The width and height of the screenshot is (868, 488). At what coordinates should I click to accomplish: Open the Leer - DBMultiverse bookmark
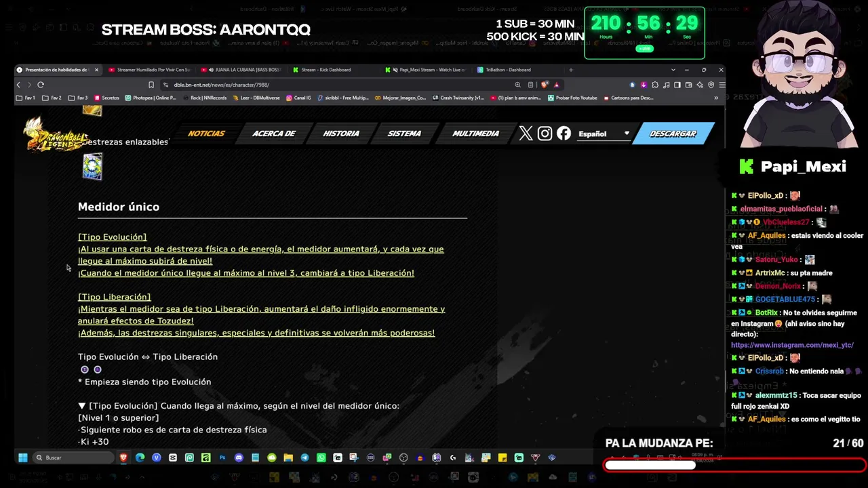pyautogui.click(x=256, y=98)
